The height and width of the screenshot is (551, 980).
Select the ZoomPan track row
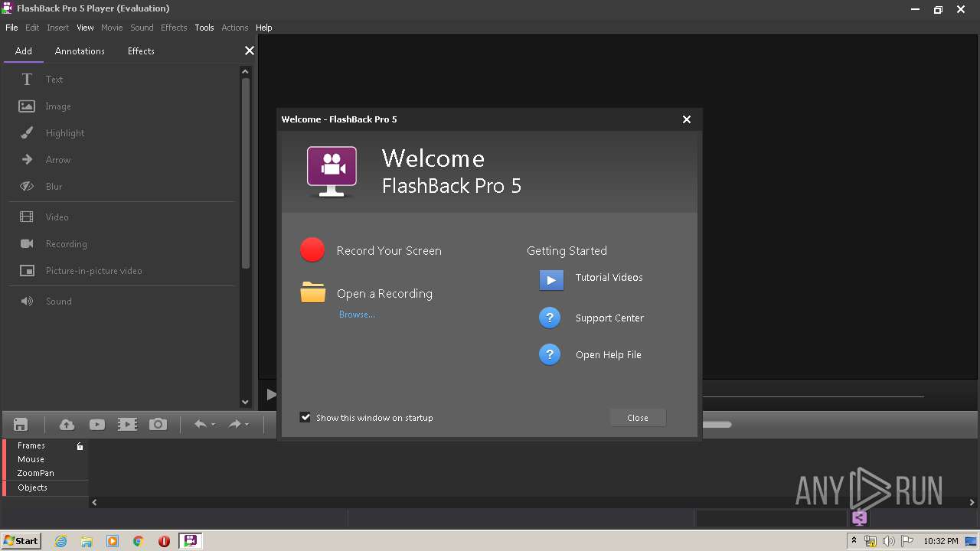(x=45, y=473)
